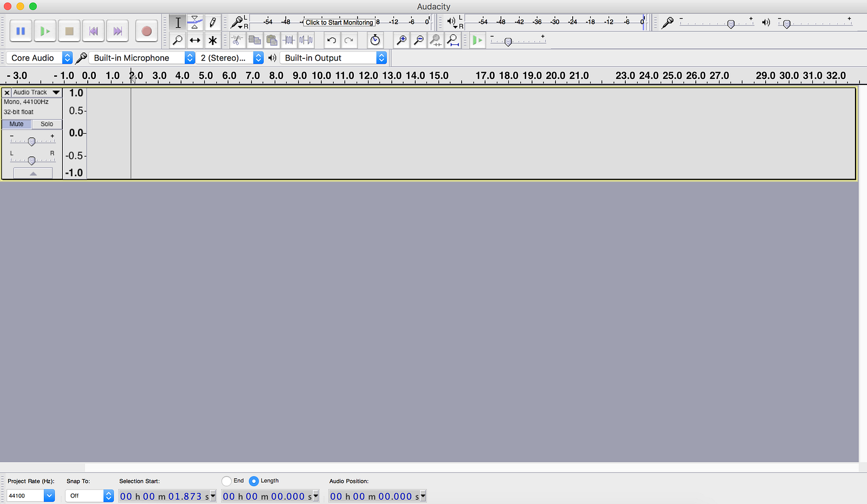Click the speaker icon beside the playback slider
This screenshot has height=504, width=867.
[x=766, y=23]
